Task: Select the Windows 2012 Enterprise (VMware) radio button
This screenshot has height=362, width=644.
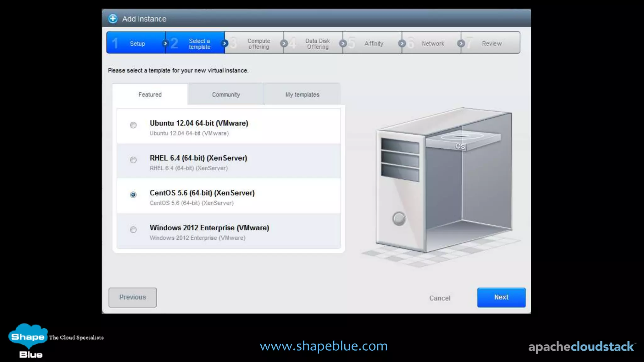Action: 133,230
